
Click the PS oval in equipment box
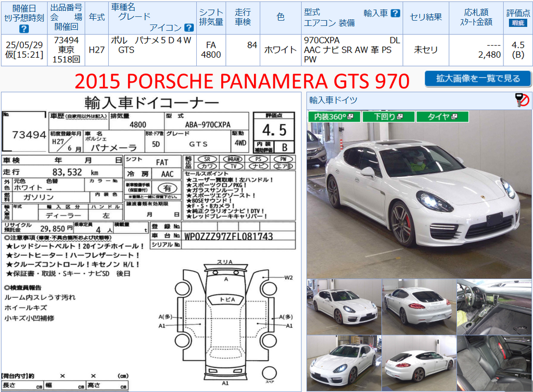(x=258, y=159)
